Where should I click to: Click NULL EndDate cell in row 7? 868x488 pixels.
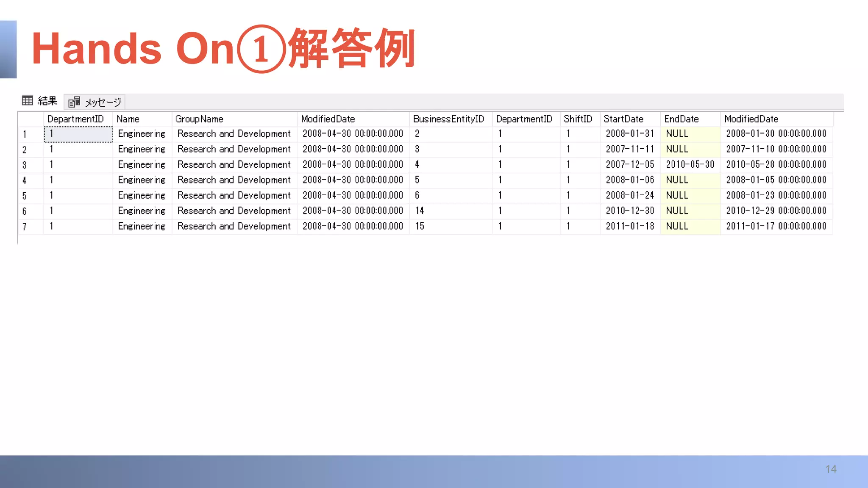[690, 226]
